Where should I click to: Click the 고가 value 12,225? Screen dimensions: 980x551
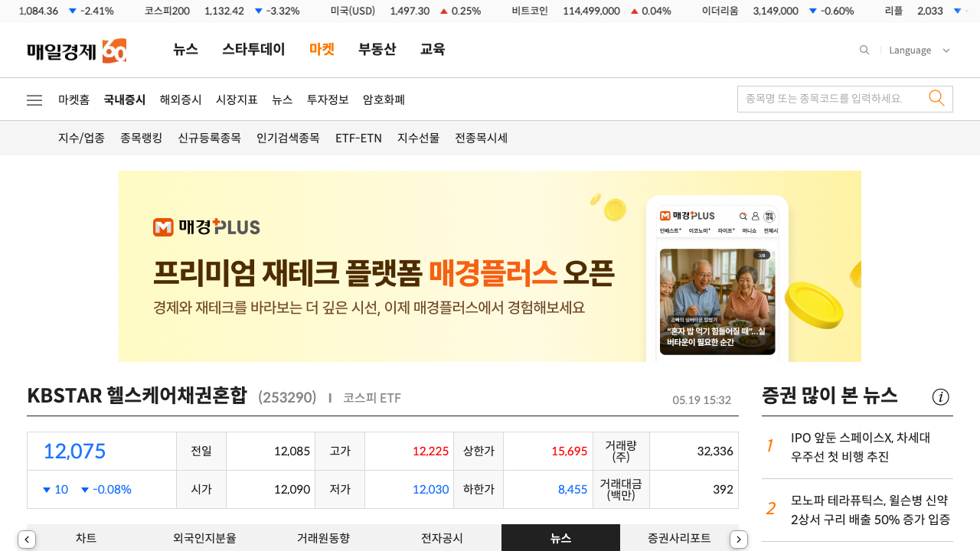point(430,451)
